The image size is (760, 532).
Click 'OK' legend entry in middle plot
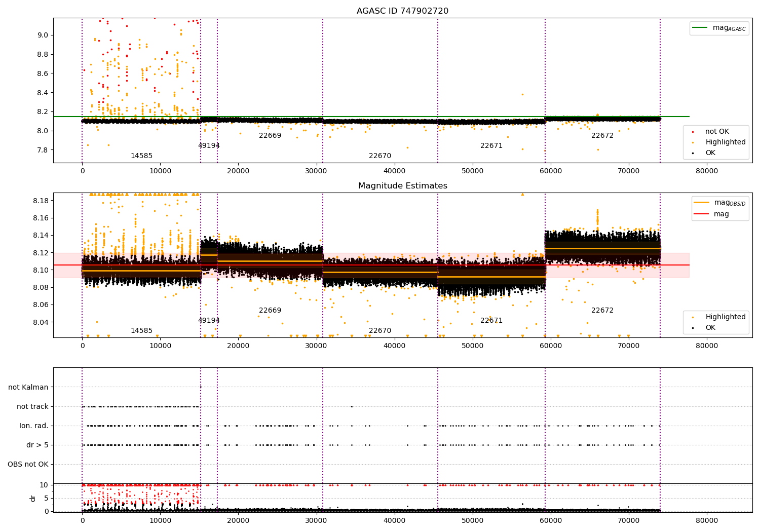(704, 328)
